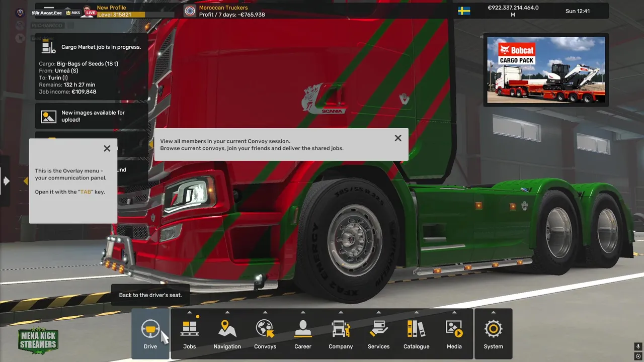Expand the Jobs submenu arrow
Screen dimensions: 644x362
[189, 312]
